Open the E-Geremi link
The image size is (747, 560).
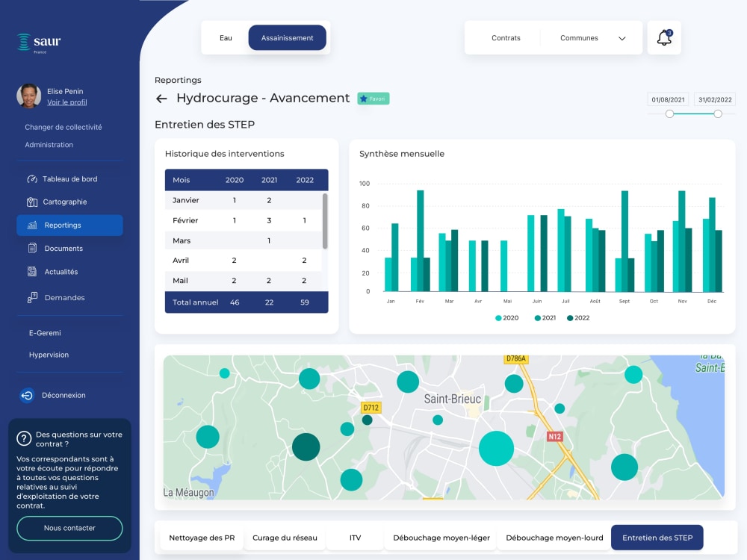click(45, 333)
